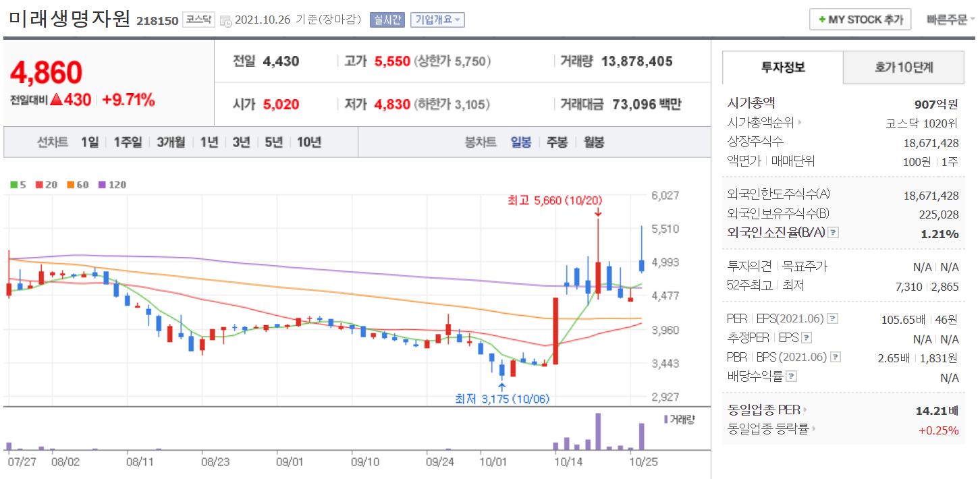Screen dimensions: 980x479
Task: Expand the 빠른주문 dropdown
Action: click(x=951, y=20)
